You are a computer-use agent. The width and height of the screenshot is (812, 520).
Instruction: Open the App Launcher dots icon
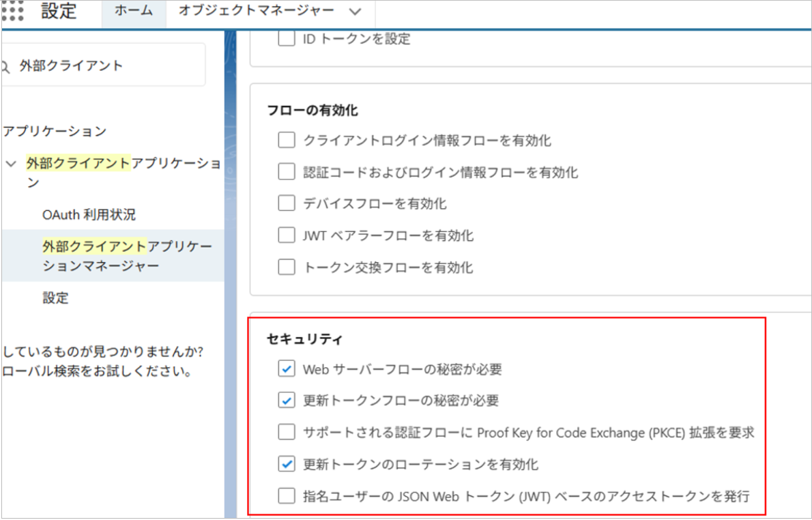[12, 12]
